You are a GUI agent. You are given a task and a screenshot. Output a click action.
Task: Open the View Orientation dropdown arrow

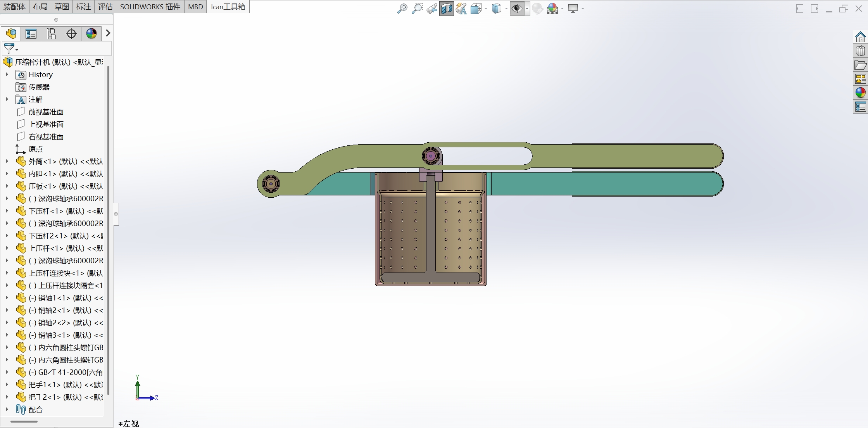pyautogui.click(x=486, y=9)
